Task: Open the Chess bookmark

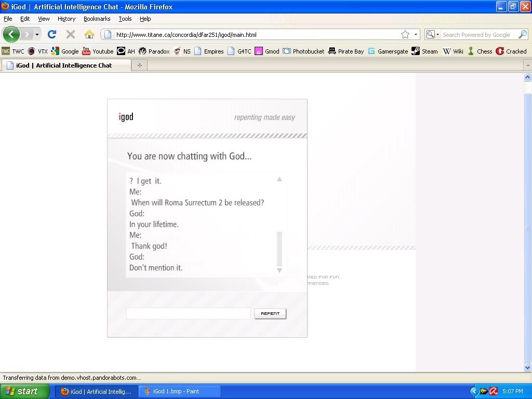Action: 480,51
